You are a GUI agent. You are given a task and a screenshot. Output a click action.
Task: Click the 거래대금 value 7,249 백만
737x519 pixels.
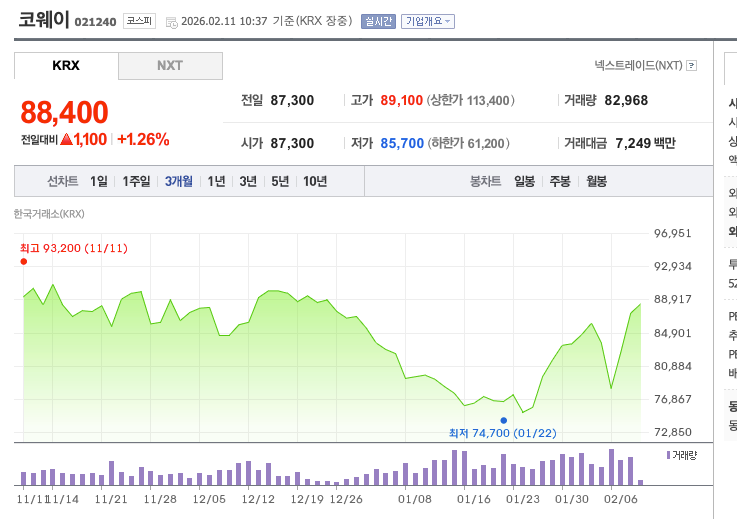pos(645,143)
